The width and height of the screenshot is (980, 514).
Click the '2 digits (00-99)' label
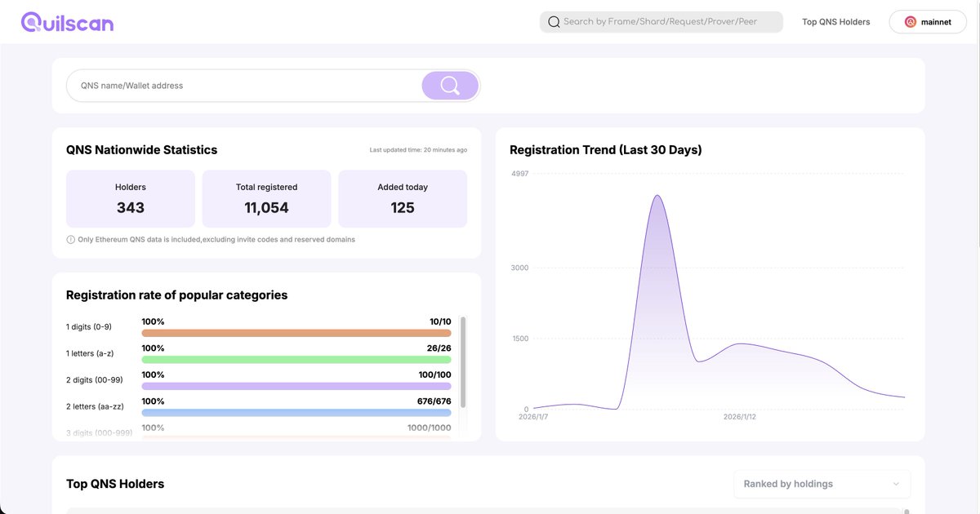[95, 380]
